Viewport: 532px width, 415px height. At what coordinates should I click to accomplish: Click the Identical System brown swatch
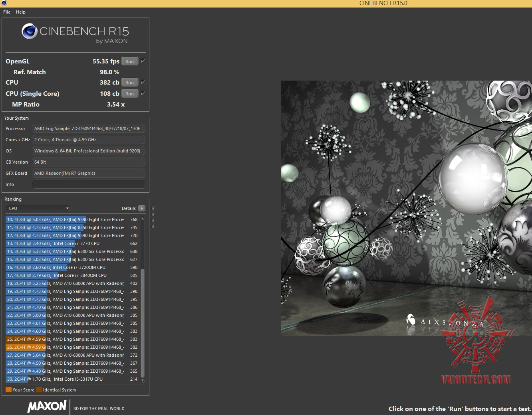click(x=39, y=390)
